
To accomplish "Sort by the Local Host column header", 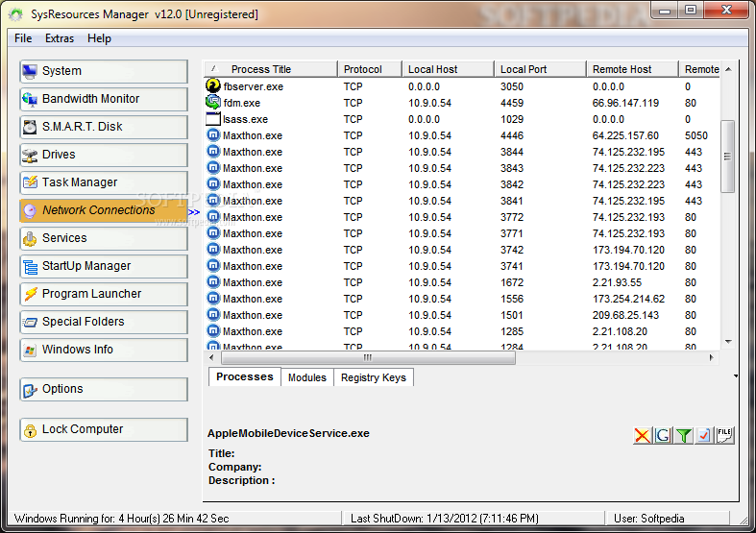I will click(449, 69).
